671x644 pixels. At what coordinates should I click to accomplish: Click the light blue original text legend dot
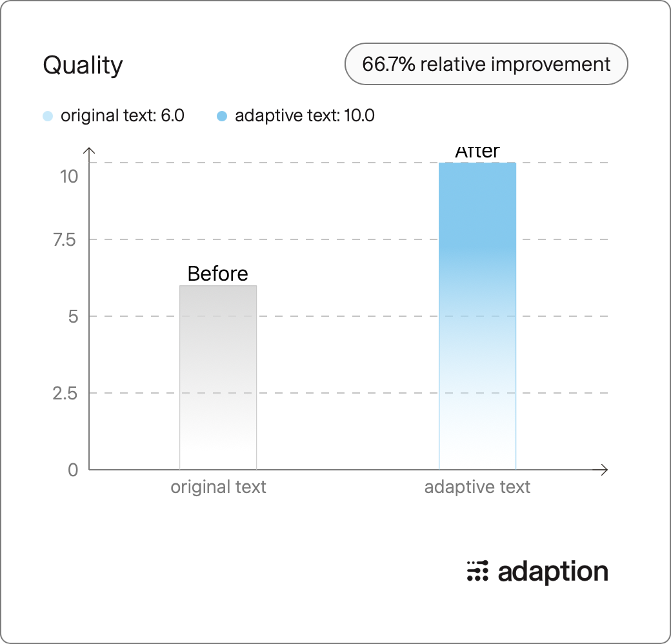(48, 116)
